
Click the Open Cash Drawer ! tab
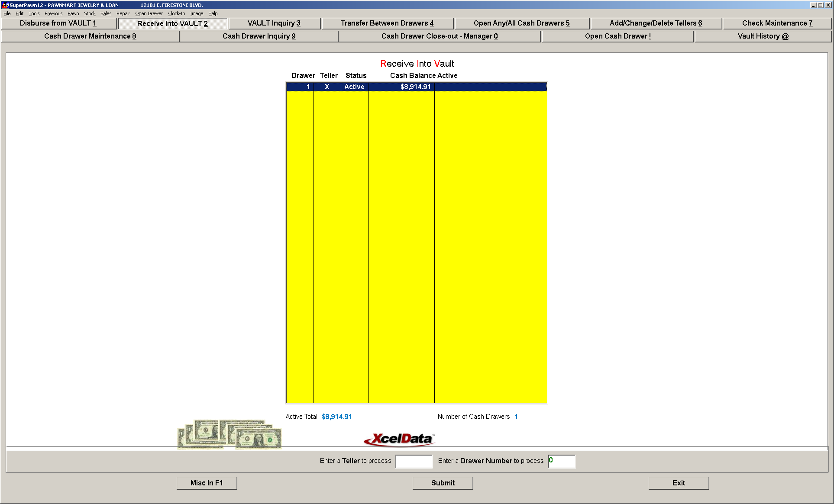coord(618,36)
